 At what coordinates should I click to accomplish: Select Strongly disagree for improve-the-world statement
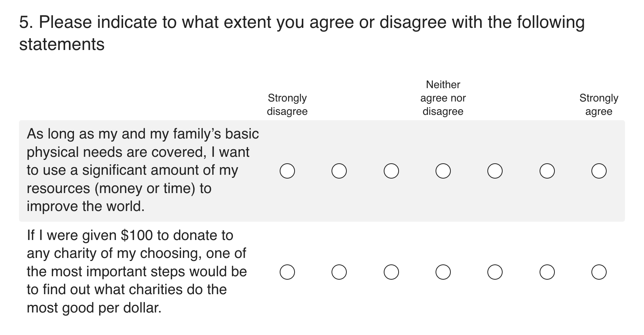pos(287,171)
